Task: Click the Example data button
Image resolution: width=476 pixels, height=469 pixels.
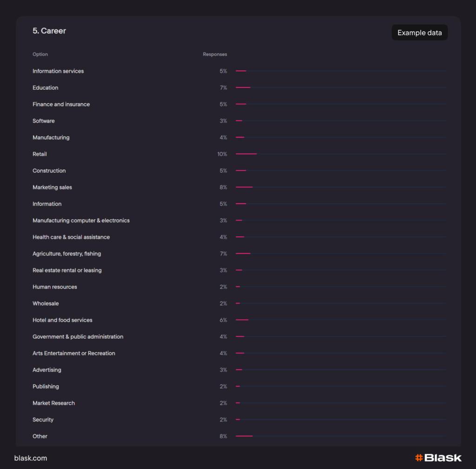Action: 419,33
